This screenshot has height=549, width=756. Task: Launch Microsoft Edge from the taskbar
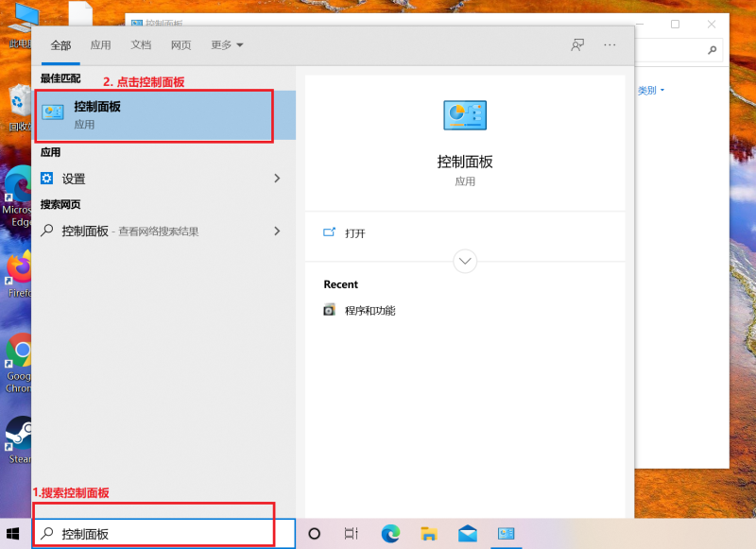click(390, 534)
